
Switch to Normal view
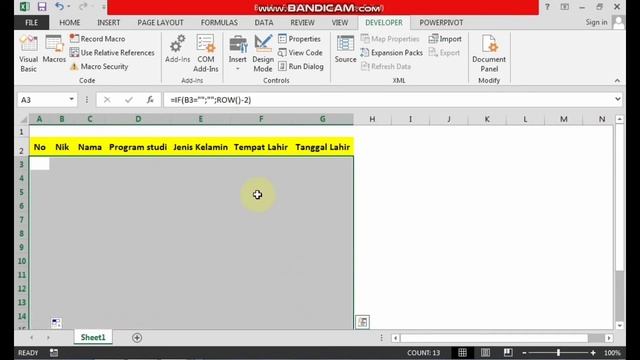(462, 353)
